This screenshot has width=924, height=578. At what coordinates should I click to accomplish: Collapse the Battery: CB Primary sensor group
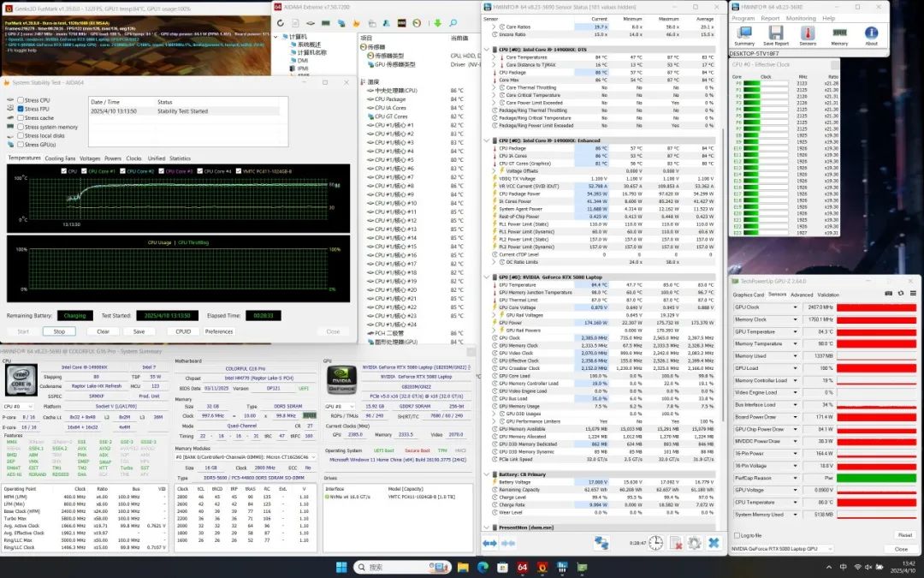coord(487,474)
